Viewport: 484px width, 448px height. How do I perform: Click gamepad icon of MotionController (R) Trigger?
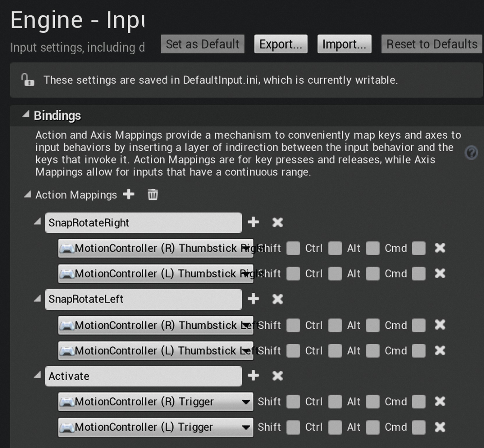click(x=67, y=402)
